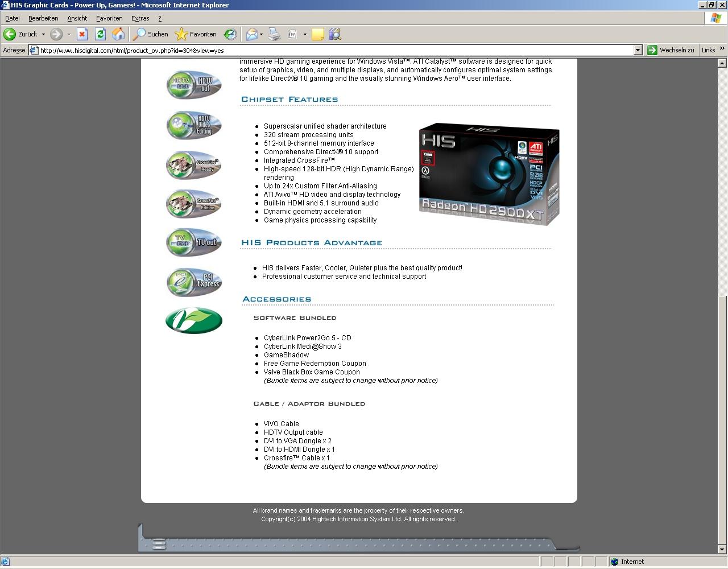The height and width of the screenshot is (569, 728).
Task: Select the PCI Express badge
Action: click(194, 282)
